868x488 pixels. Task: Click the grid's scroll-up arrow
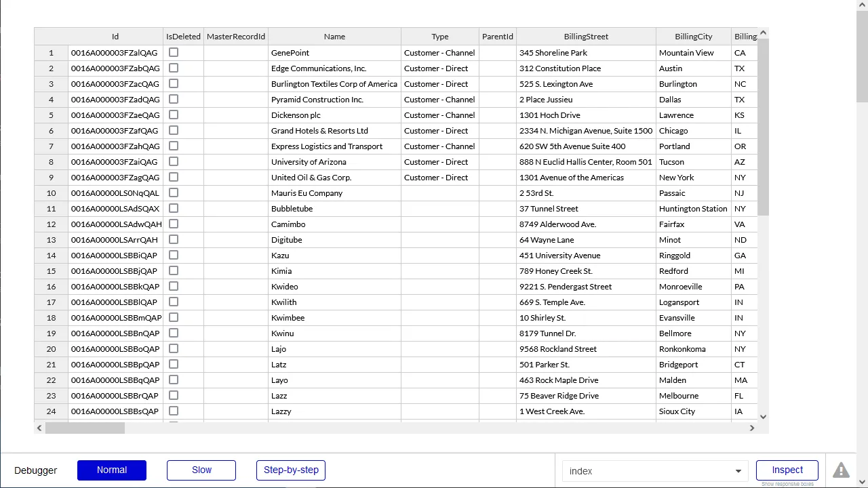[763, 33]
